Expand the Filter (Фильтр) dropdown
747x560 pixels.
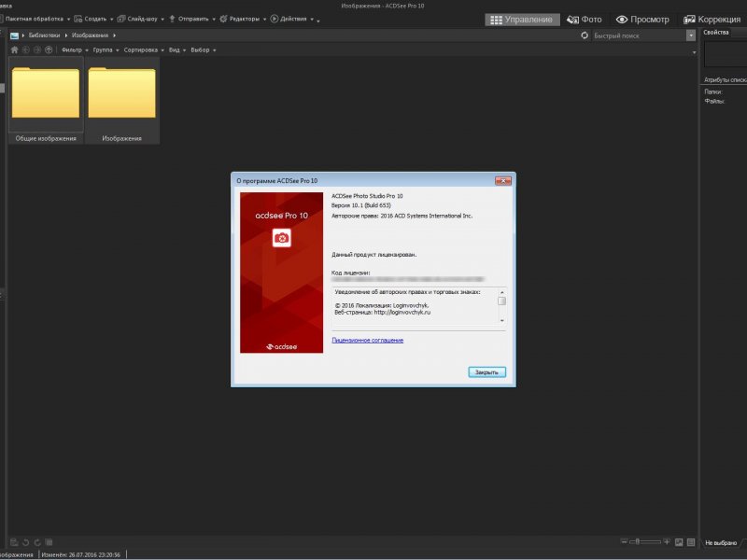pyautogui.click(x=87, y=50)
